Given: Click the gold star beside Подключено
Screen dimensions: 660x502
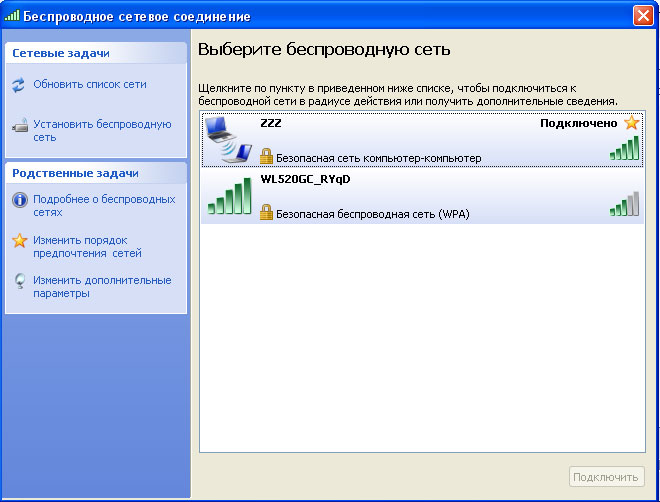Looking at the screenshot, I should point(631,123).
